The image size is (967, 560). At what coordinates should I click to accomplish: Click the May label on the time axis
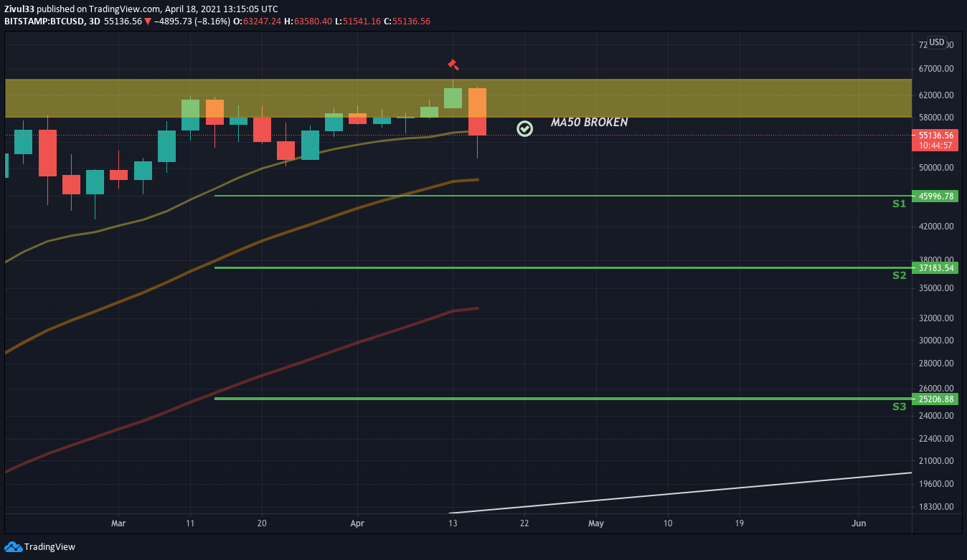pyautogui.click(x=596, y=523)
